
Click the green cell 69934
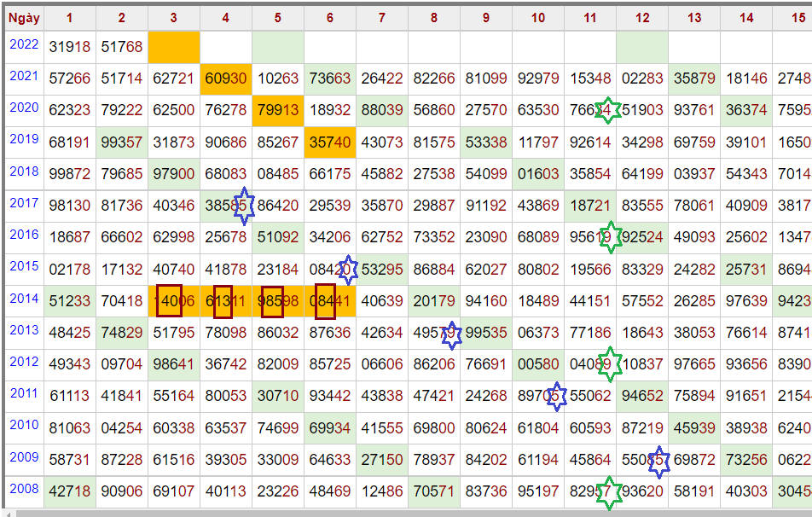coord(330,428)
